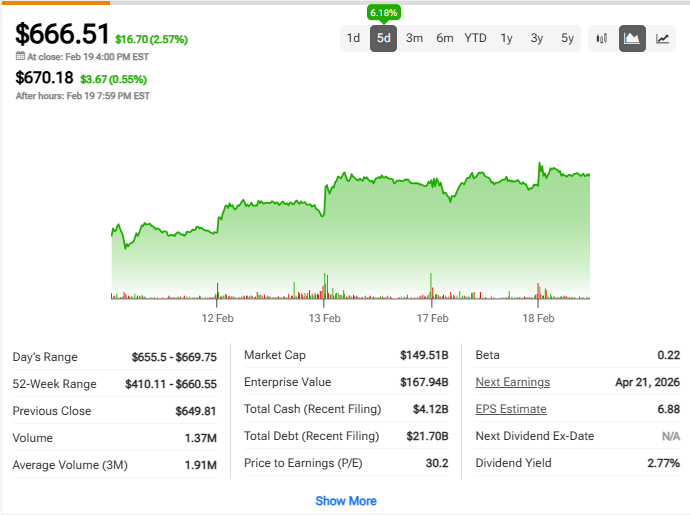Click the Volume value 1.37M
This screenshot has width=690, height=515.
(201, 438)
